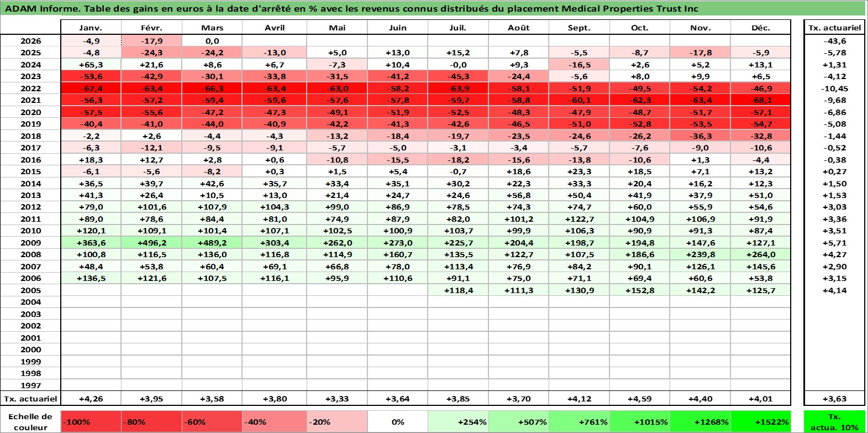This screenshot has width=868, height=433.
Task: Click the 'ADAM Informe' green title bar
Action: (x=433, y=8)
